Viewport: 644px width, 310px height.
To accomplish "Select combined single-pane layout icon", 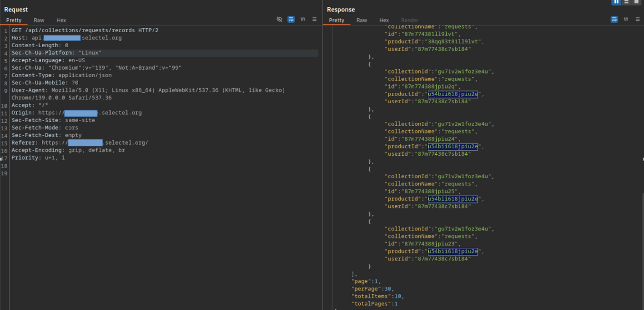I will tap(636, 2).
